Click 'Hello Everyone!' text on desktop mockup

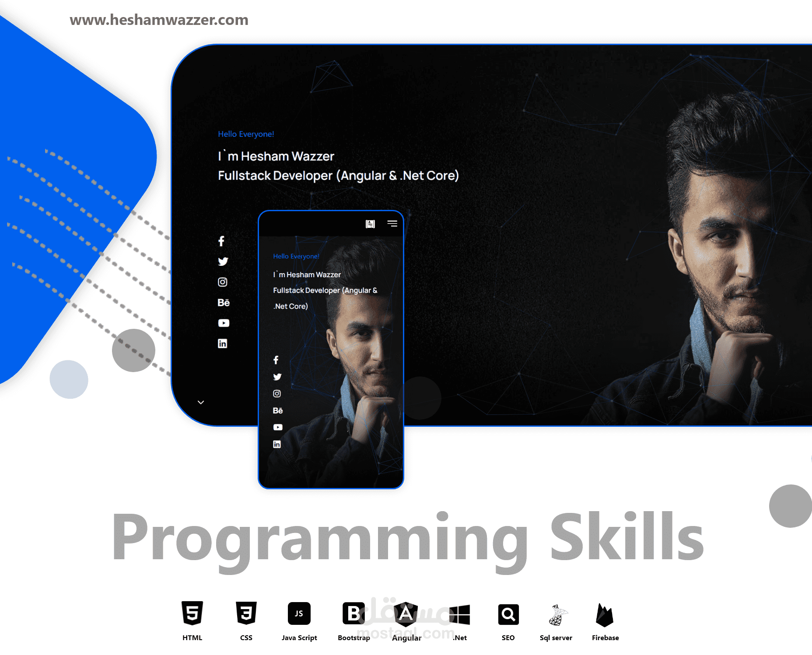coord(246,134)
